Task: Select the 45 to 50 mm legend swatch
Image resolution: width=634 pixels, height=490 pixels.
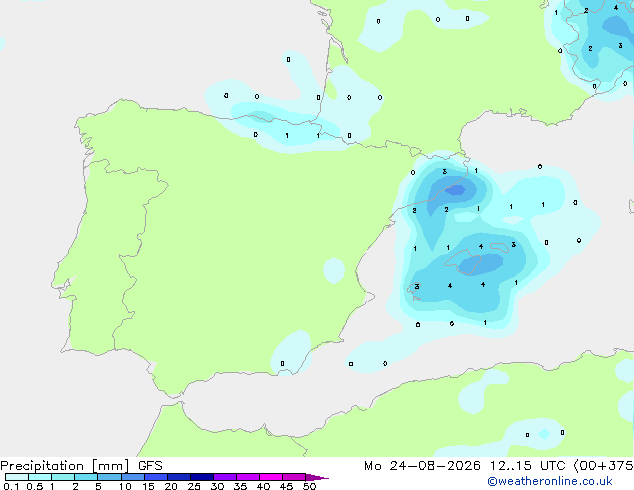Action: 294,477
